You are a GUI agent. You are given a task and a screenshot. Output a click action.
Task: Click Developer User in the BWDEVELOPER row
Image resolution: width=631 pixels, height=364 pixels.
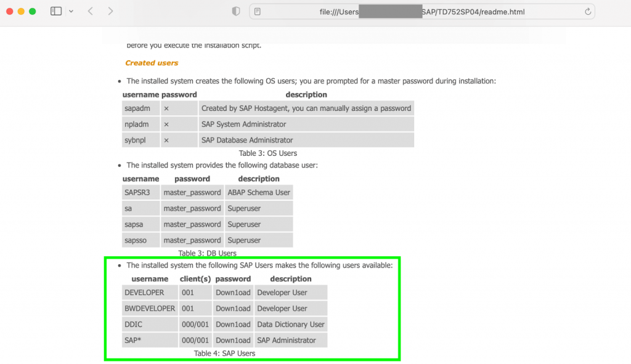(x=291, y=309)
